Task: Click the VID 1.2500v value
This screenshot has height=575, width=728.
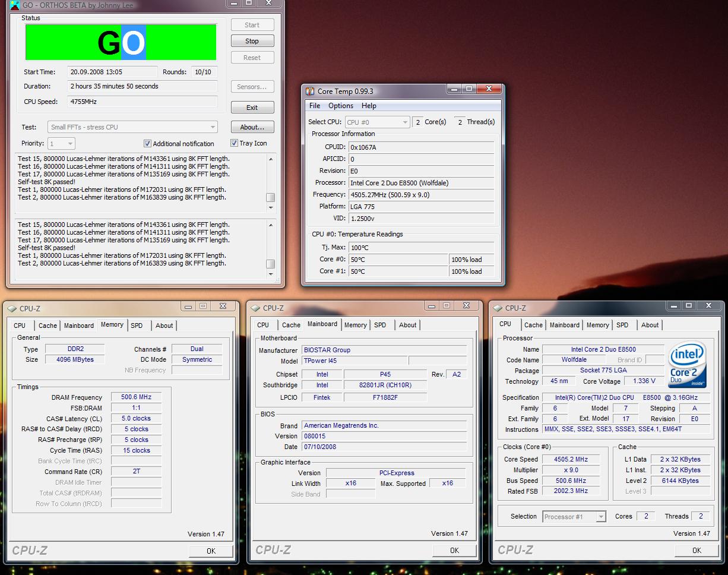Action: [x=421, y=218]
